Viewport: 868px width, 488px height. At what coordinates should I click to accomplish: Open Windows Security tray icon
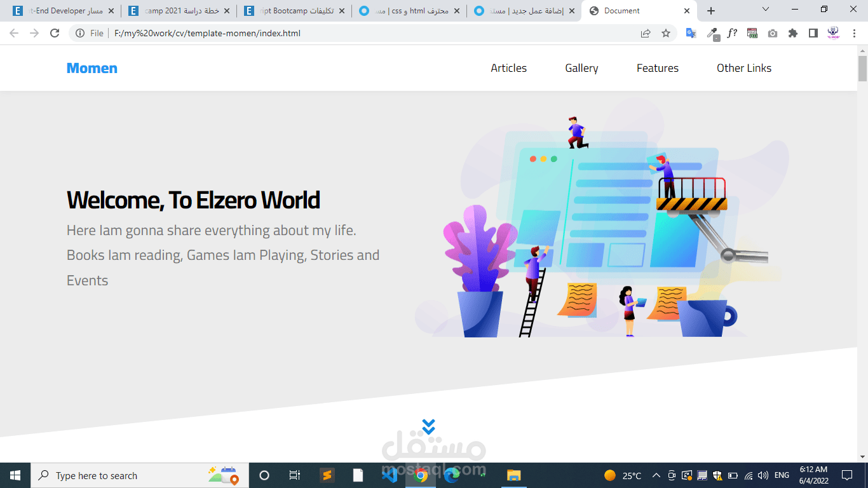click(717, 475)
